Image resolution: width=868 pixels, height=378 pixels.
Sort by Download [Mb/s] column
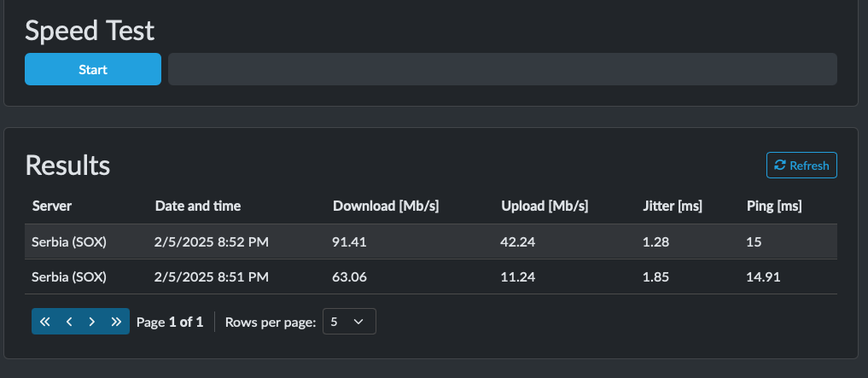point(386,206)
